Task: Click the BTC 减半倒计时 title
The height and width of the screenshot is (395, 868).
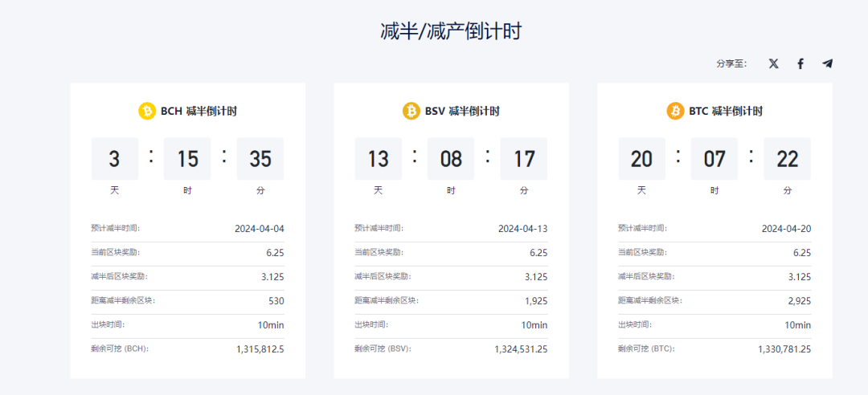Action: tap(726, 112)
